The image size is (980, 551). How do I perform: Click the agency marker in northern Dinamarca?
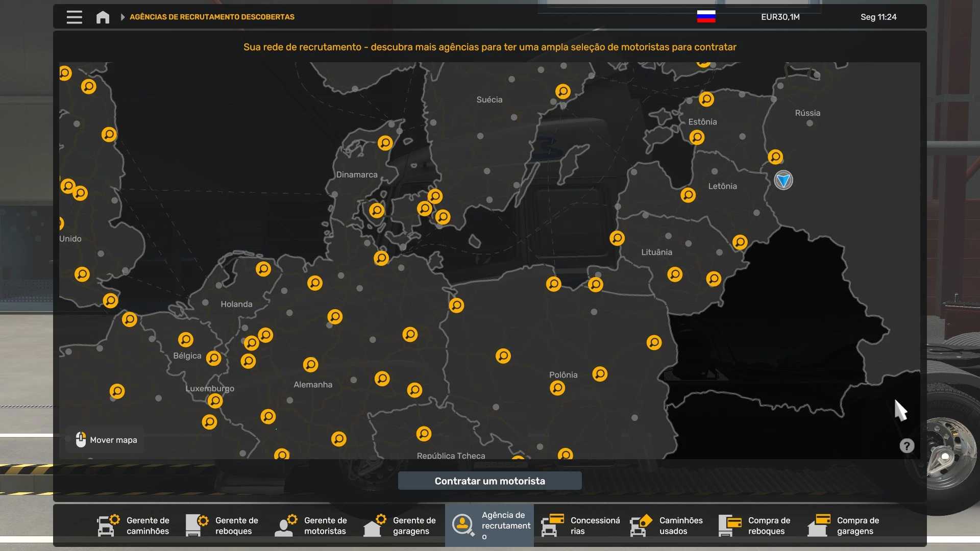385,143
